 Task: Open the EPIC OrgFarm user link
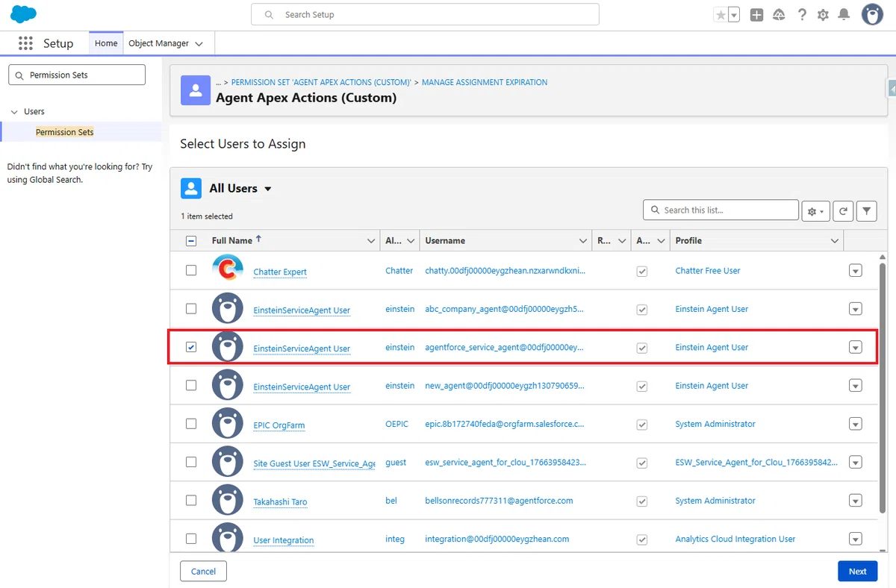pos(279,425)
